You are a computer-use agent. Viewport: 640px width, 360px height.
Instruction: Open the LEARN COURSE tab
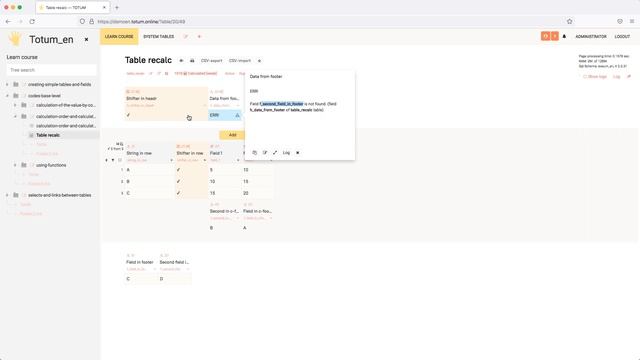119,37
